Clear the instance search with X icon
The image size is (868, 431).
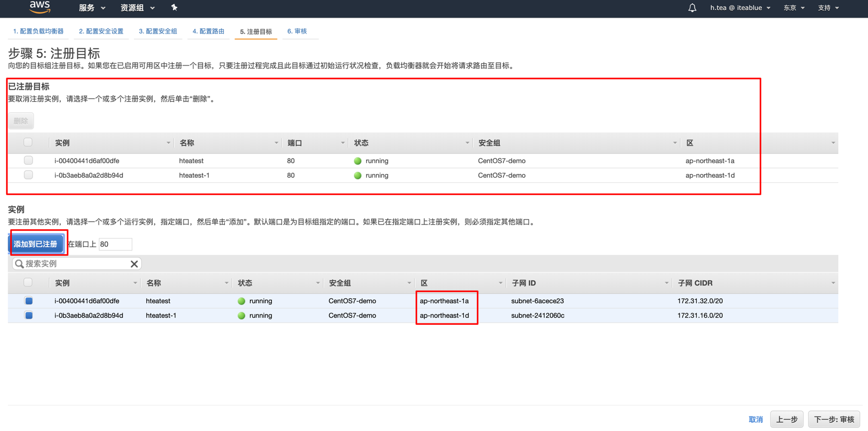[134, 264]
